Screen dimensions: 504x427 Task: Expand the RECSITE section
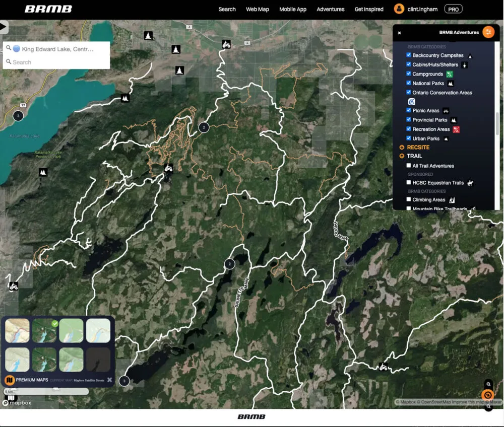click(x=402, y=148)
